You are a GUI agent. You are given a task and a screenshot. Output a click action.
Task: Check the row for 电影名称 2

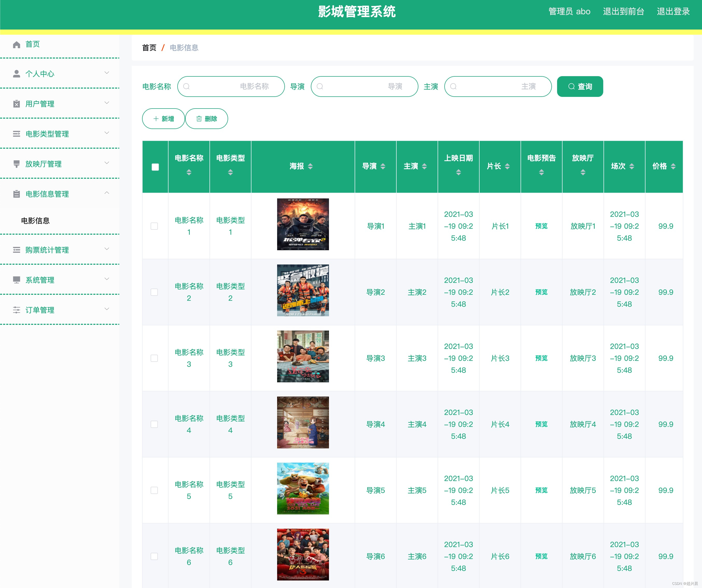(x=154, y=292)
